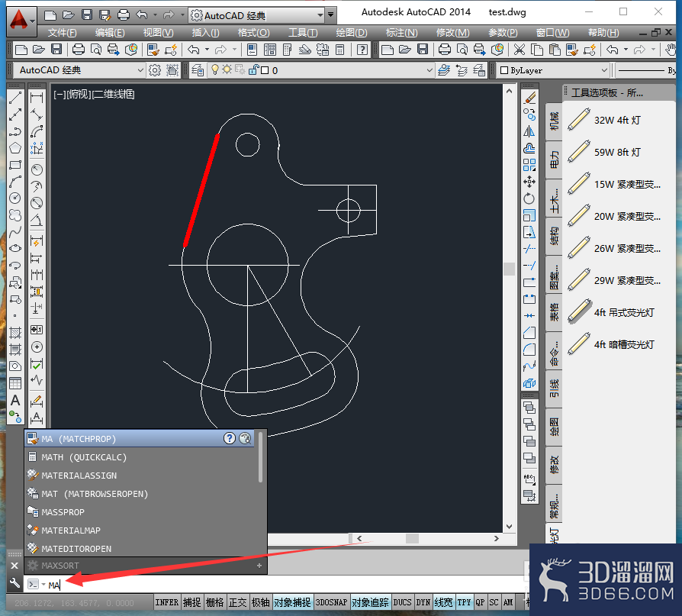The image size is (682, 616).
Task: Toggle INFER constraints in status bar
Action: [x=167, y=602]
